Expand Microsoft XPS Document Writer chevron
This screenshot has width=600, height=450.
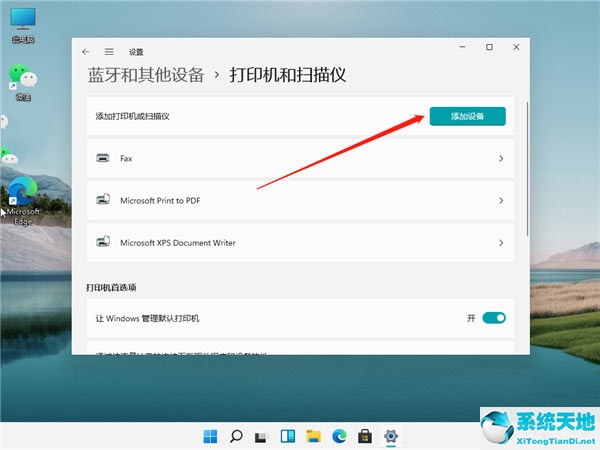(x=501, y=243)
